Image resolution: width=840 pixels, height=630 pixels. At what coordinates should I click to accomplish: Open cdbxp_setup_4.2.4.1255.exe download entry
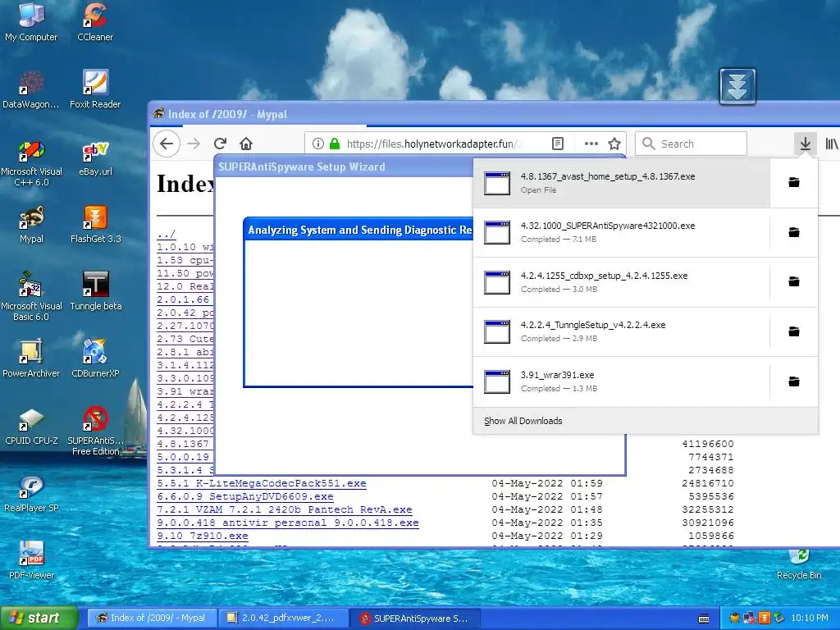coord(622,282)
